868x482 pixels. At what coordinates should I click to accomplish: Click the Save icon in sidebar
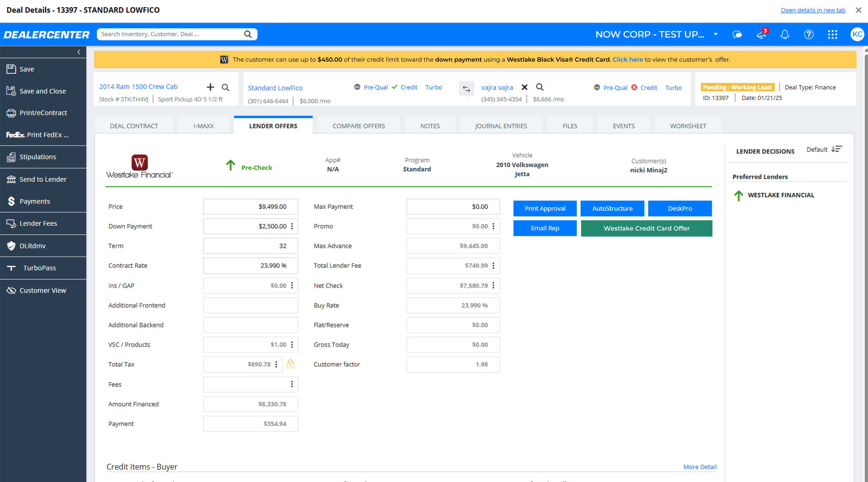coord(11,69)
